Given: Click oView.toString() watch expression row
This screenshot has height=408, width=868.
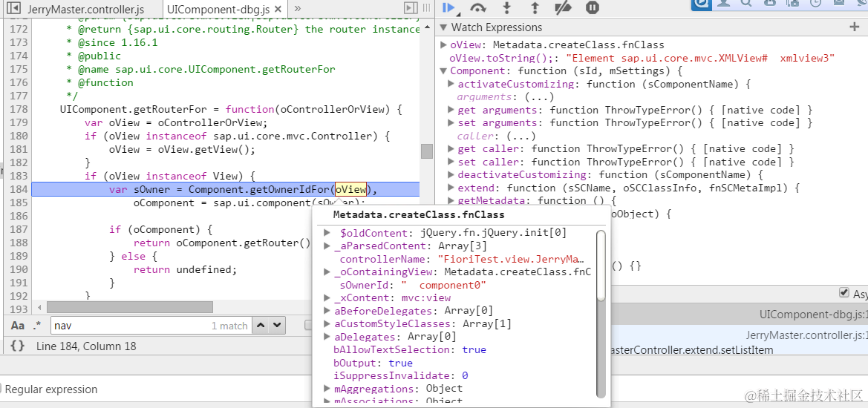Looking at the screenshot, I should pos(642,58).
